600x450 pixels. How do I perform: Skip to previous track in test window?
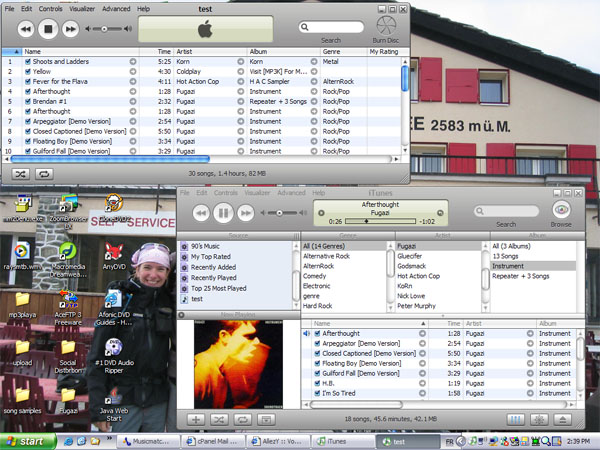tap(26, 29)
